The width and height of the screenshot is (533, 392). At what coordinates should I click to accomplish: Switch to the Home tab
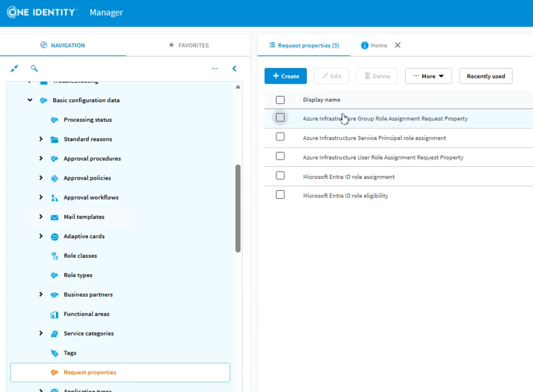[x=374, y=45]
